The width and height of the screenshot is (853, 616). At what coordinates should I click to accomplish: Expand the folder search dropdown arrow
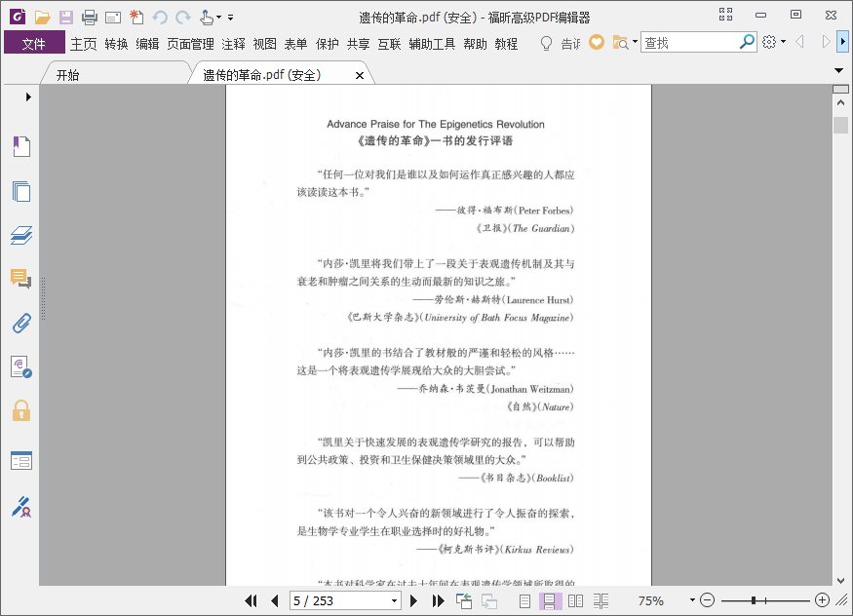(635, 41)
